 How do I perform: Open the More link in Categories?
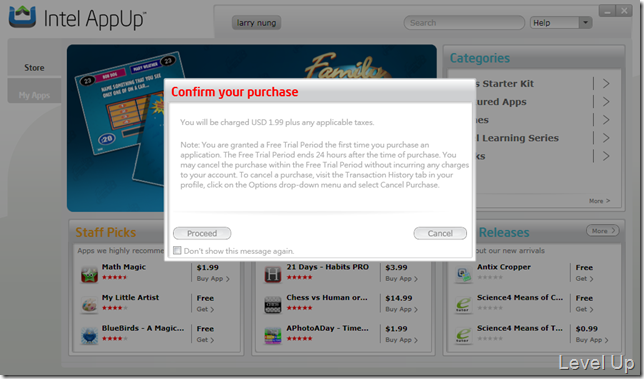tap(599, 201)
